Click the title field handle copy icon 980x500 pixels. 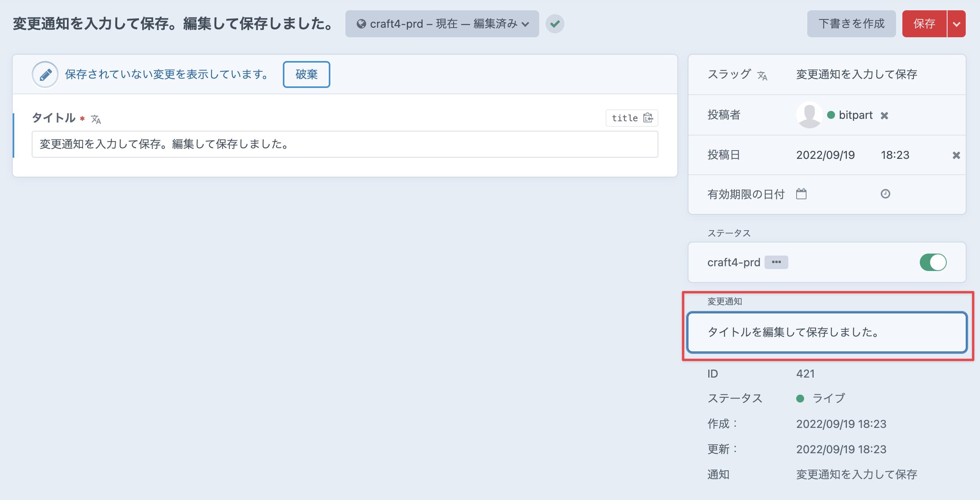pos(648,118)
